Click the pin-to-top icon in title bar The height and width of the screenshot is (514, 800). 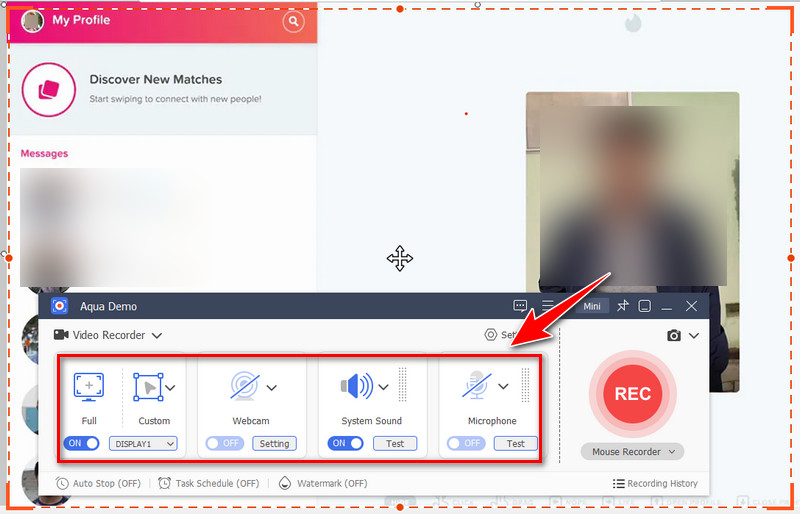point(620,306)
